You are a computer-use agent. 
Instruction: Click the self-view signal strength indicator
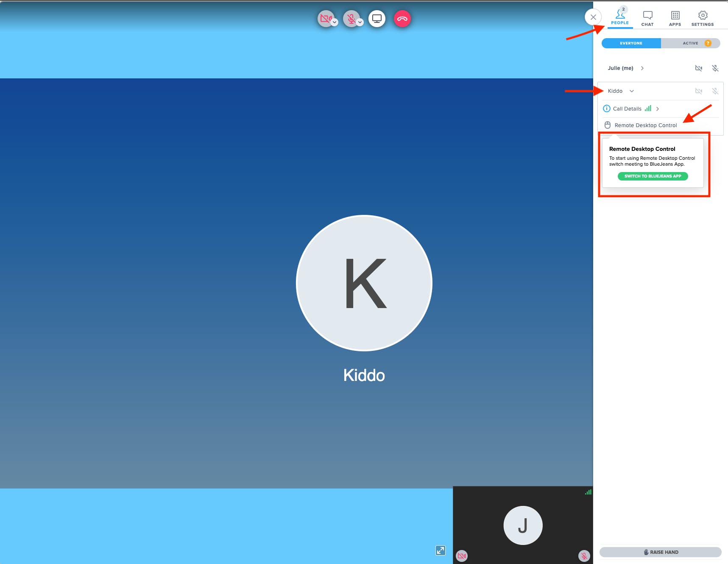pyautogui.click(x=588, y=492)
